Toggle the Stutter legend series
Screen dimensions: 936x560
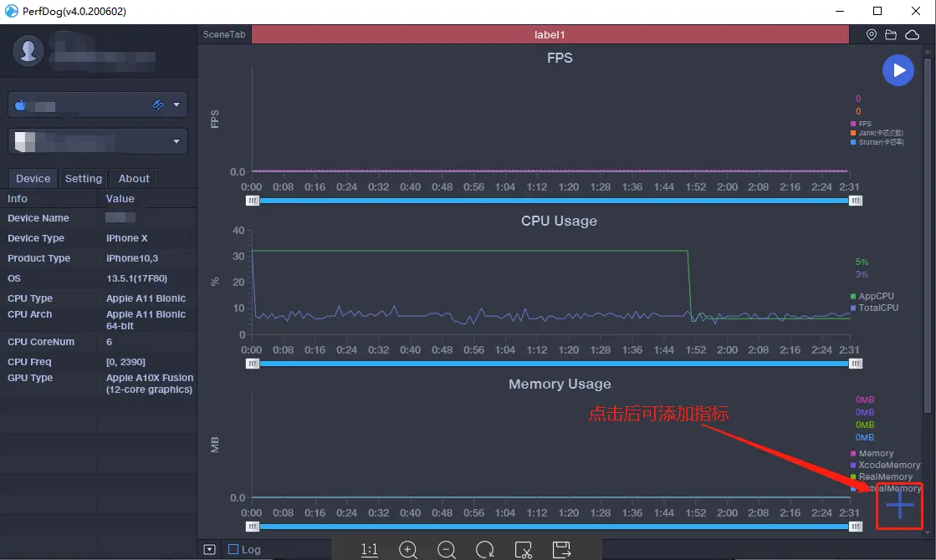[877, 142]
